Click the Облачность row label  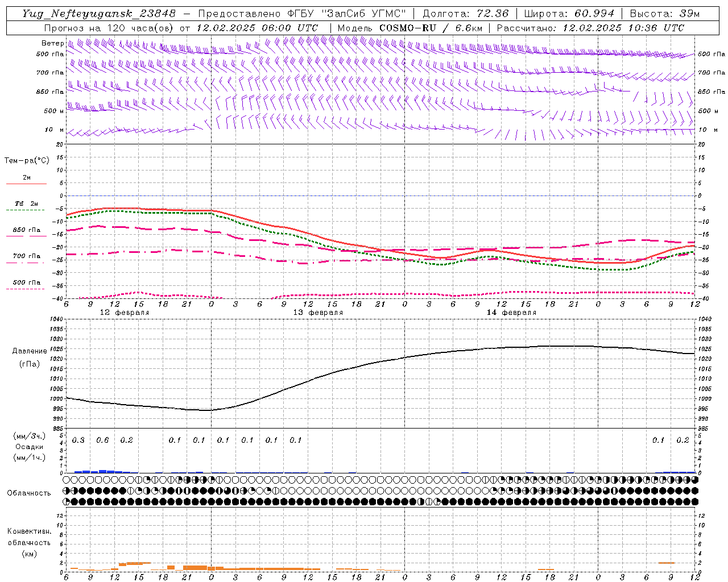pos(29,493)
